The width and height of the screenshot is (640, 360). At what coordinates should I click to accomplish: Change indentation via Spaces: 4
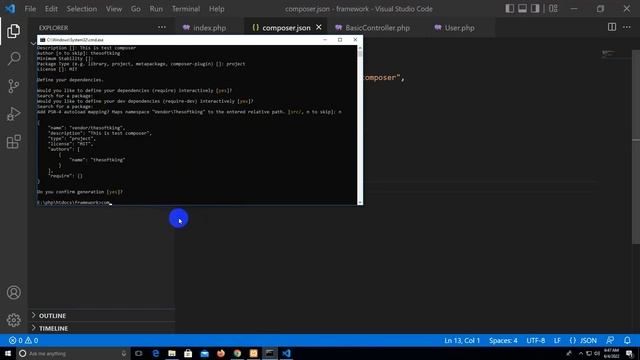pos(503,340)
